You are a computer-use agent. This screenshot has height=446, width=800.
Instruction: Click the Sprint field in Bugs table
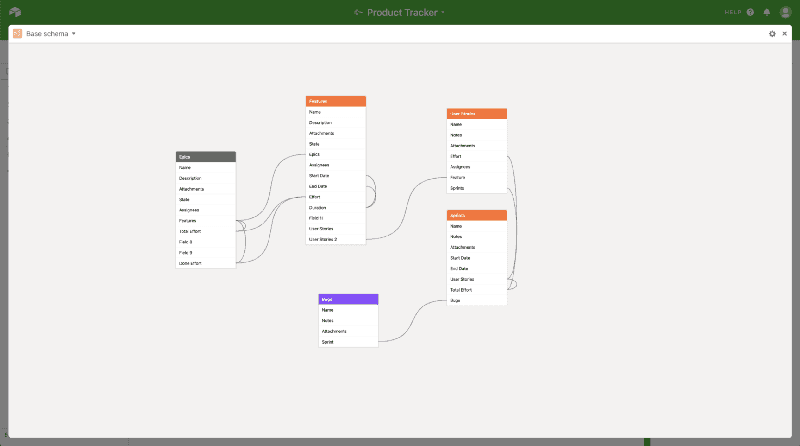click(x=327, y=342)
